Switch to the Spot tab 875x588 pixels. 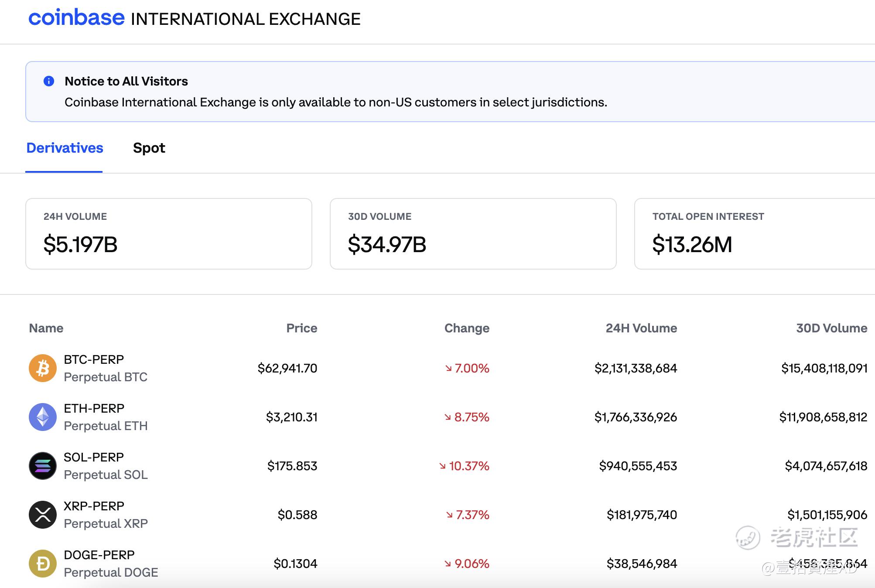point(149,148)
